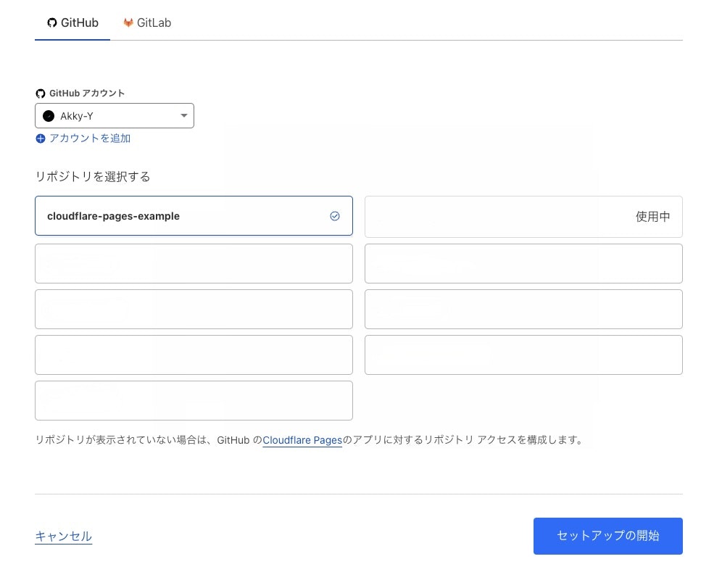Click the アカウントを追加 link
The width and height of the screenshot is (722, 588).
(90, 138)
